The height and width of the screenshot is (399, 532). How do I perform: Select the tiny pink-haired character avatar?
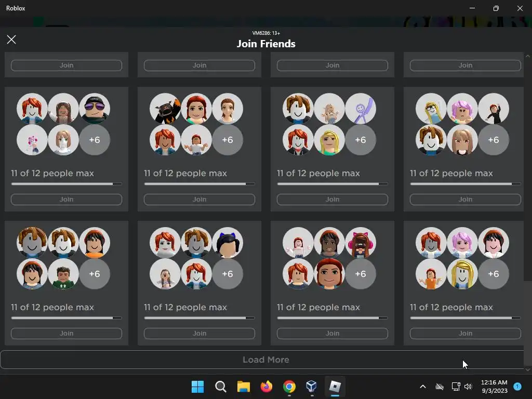[x=32, y=140]
